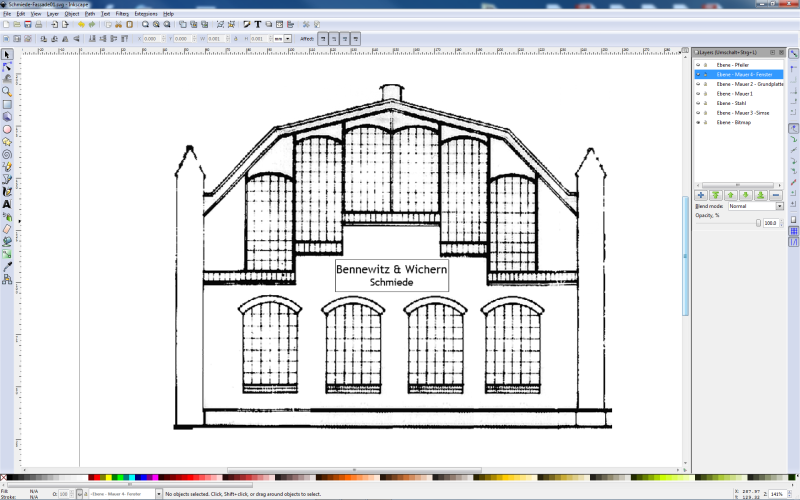Click the Redo arrow icon
This screenshot has height=500, width=800.
(x=92, y=24)
